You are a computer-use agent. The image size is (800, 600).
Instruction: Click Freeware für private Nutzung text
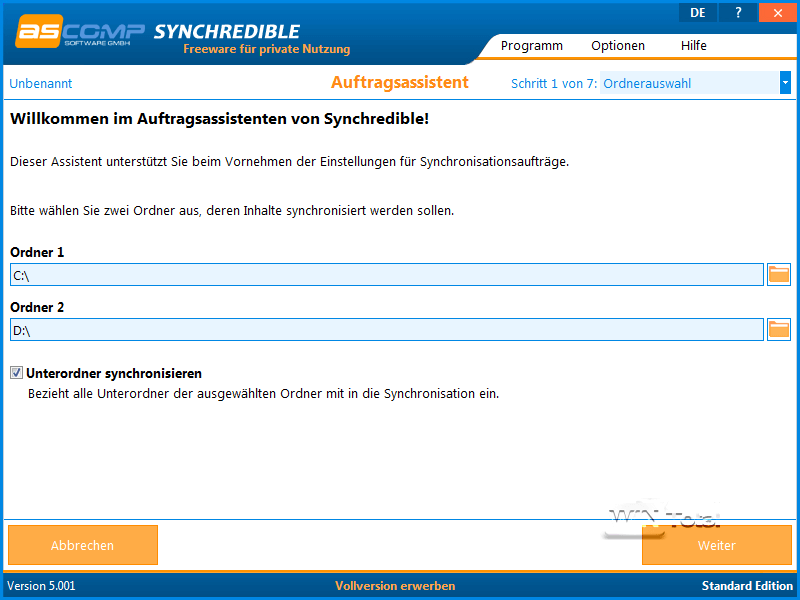[x=267, y=49]
